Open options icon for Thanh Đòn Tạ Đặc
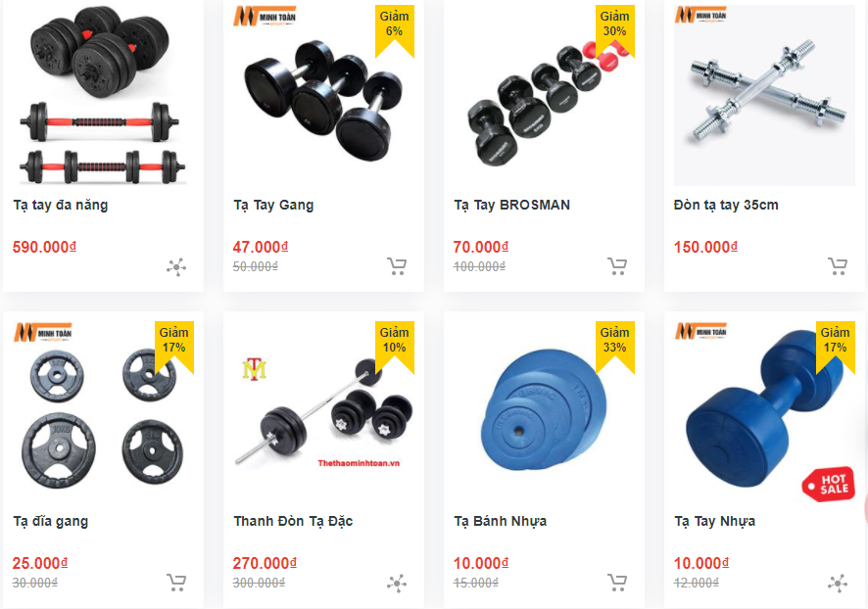 [x=397, y=583]
